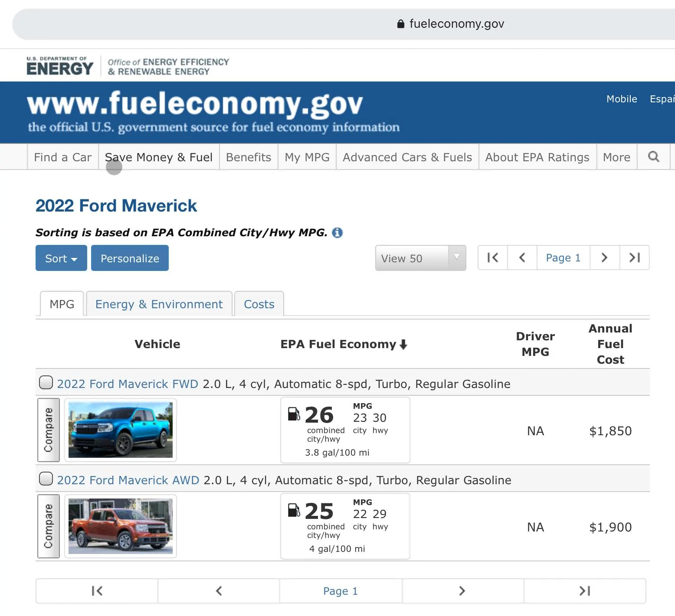Image resolution: width=675 pixels, height=616 pixels.
Task: Open the Advanced Cars & Fuels menu
Action: [407, 157]
